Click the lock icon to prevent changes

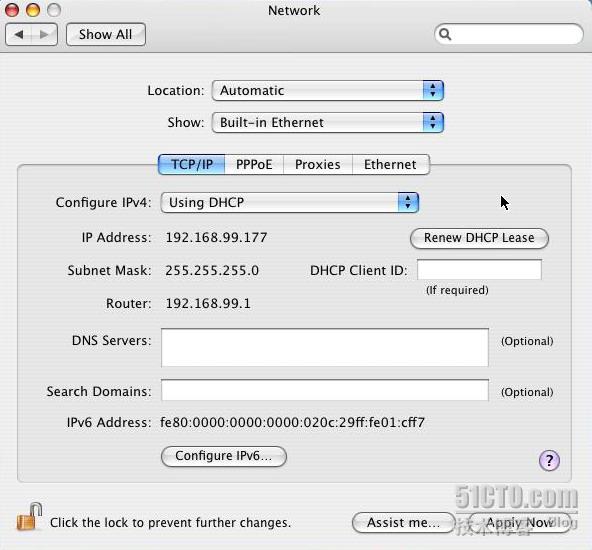pos(29,517)
